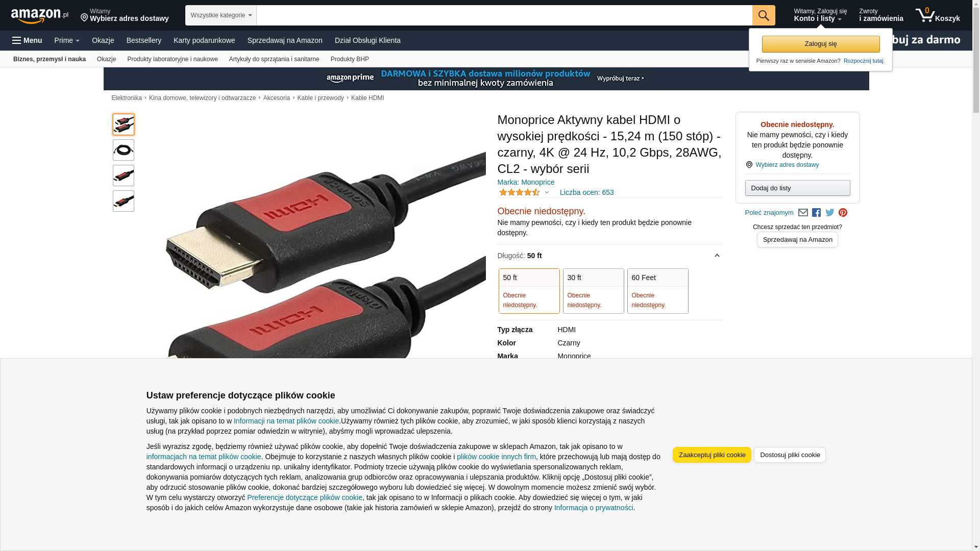Click into the search text field
Image resolution: width=980 pixels, height=551 pixels.
point(504,15)
